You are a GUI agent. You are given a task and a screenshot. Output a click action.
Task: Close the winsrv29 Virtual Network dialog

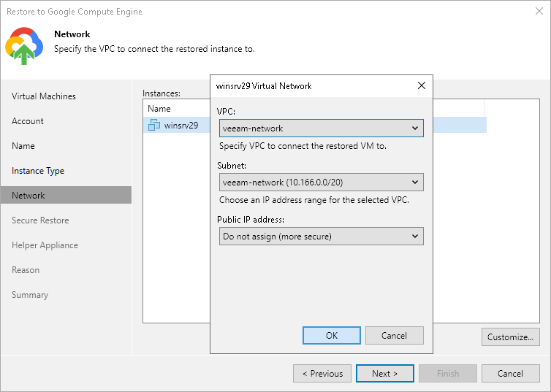pyautogui.click(x=422, y=85)
